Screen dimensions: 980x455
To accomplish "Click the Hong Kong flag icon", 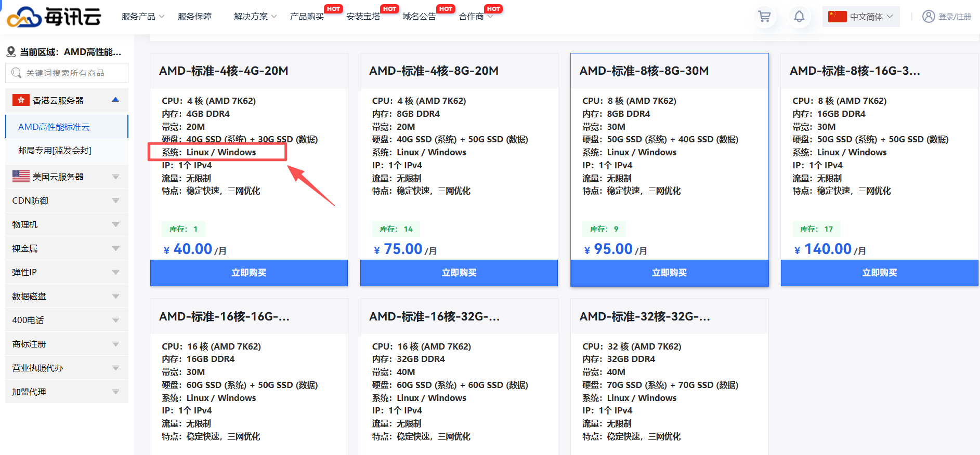I will coord(21,100).
